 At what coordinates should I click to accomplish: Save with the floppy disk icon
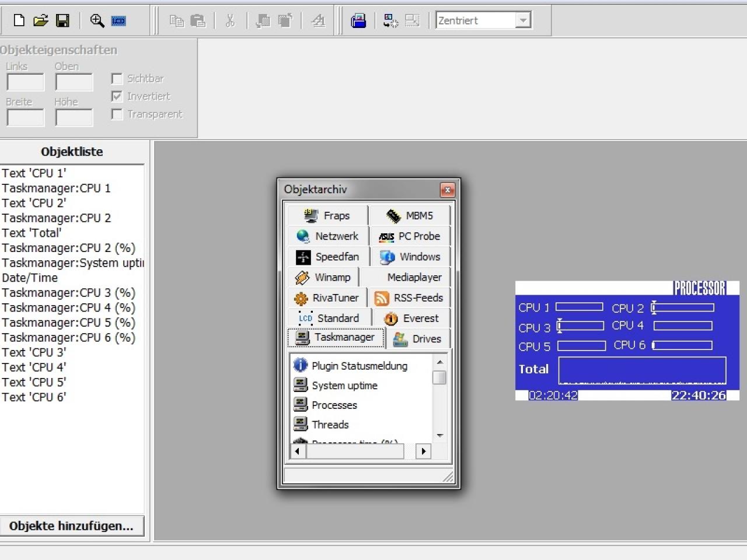62,20
